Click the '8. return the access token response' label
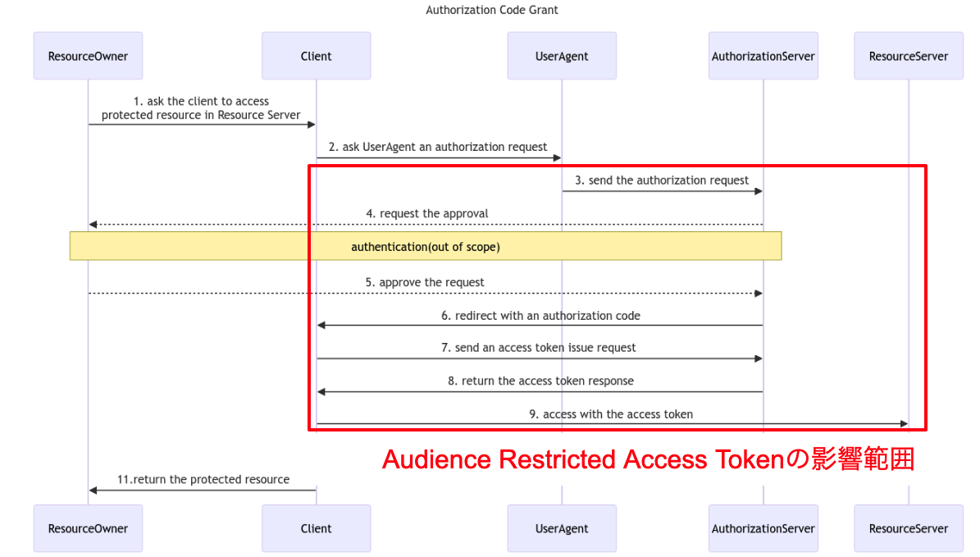The width and height of the screenshot is (980, 557). [x=540, y=380]
